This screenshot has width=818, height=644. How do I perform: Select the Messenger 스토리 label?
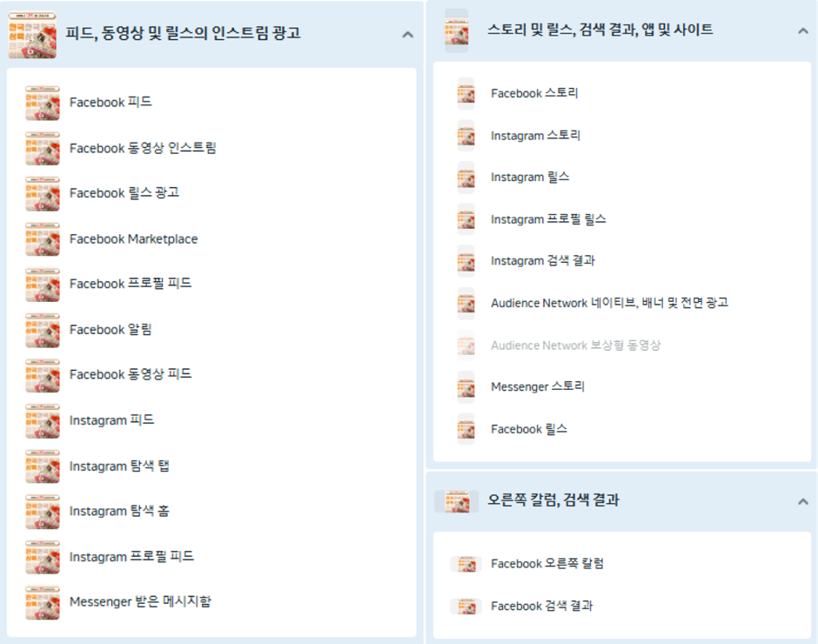pos(538,386)
